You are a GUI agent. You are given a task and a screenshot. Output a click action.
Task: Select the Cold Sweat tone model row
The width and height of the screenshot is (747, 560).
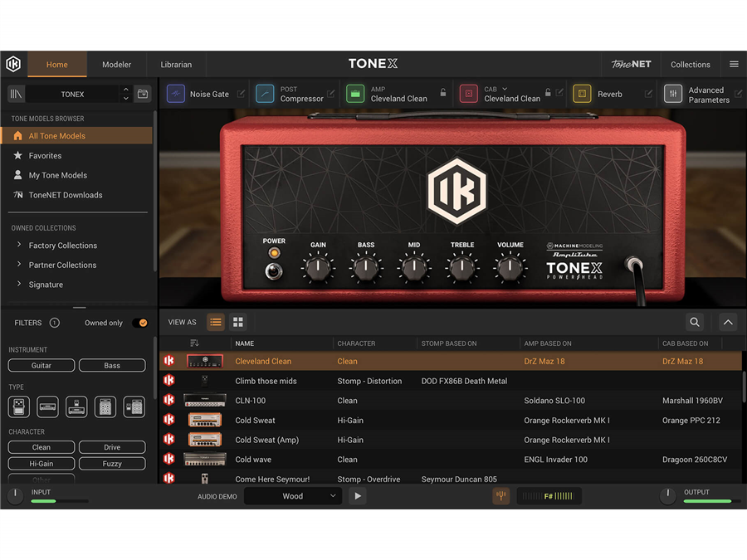pyautogui.click(x=255, y=421)
